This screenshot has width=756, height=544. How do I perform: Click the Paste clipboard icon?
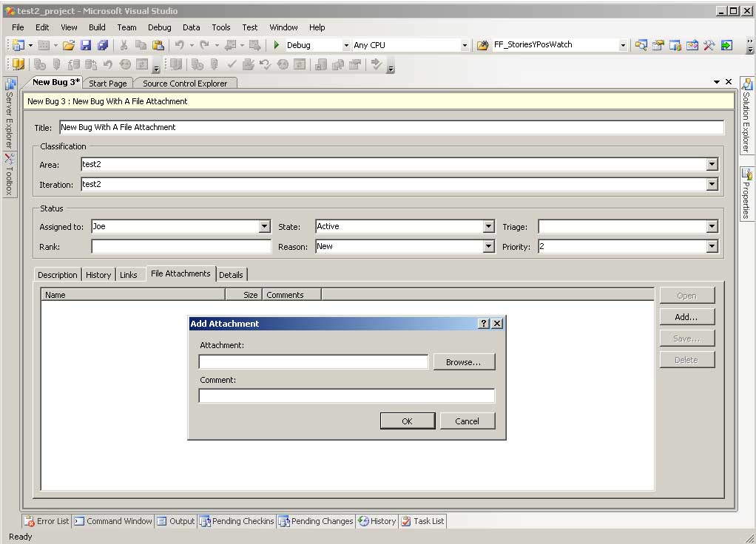tap(158, 45)
